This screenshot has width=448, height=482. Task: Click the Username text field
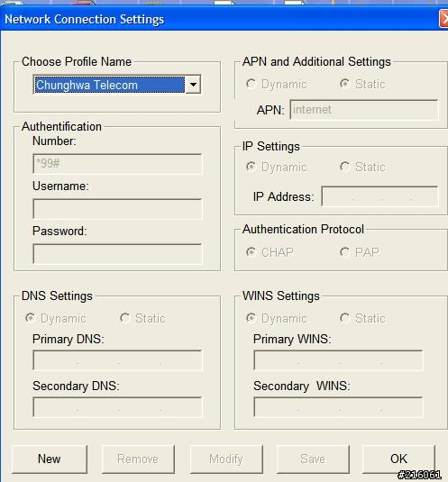tap(117, 209)
